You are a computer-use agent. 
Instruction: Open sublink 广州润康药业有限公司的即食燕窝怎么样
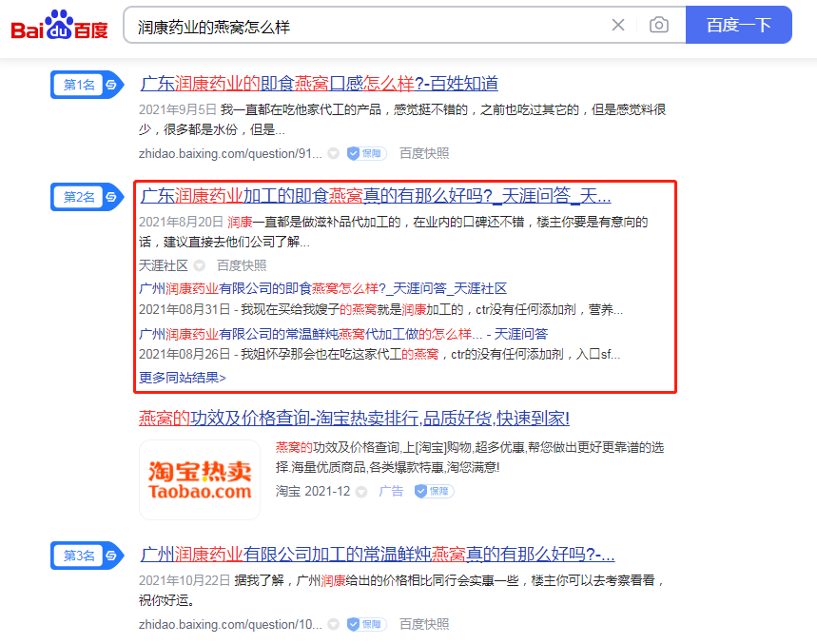(322, 288)
